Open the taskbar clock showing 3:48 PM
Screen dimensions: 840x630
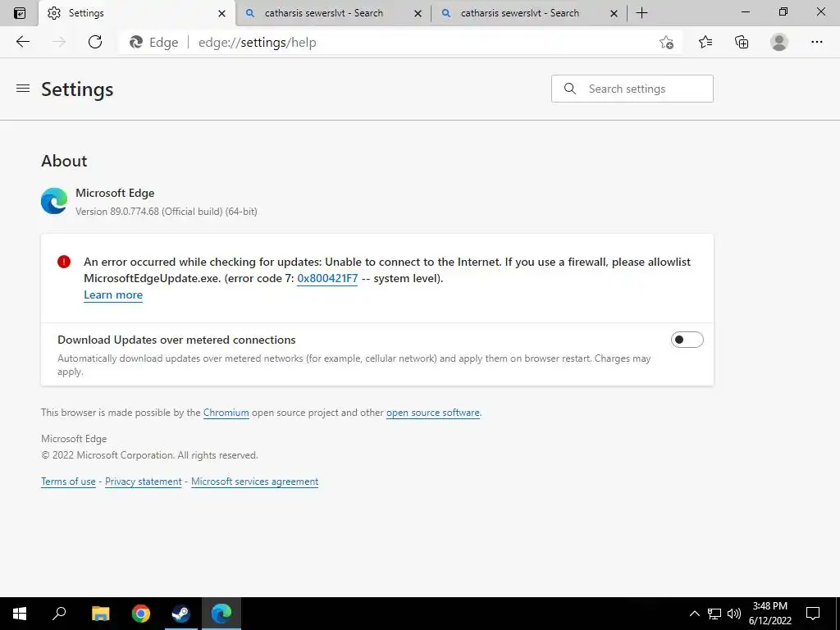(x=769, y=614)
